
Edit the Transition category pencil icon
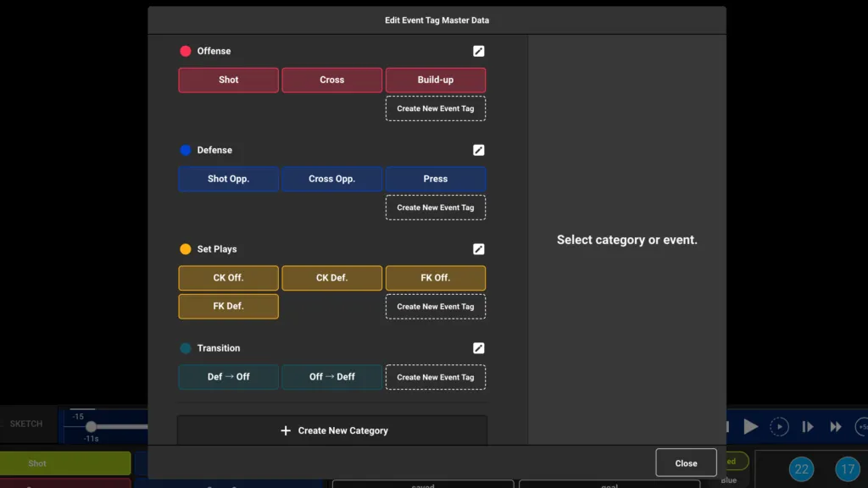click(x=479, y=348)
